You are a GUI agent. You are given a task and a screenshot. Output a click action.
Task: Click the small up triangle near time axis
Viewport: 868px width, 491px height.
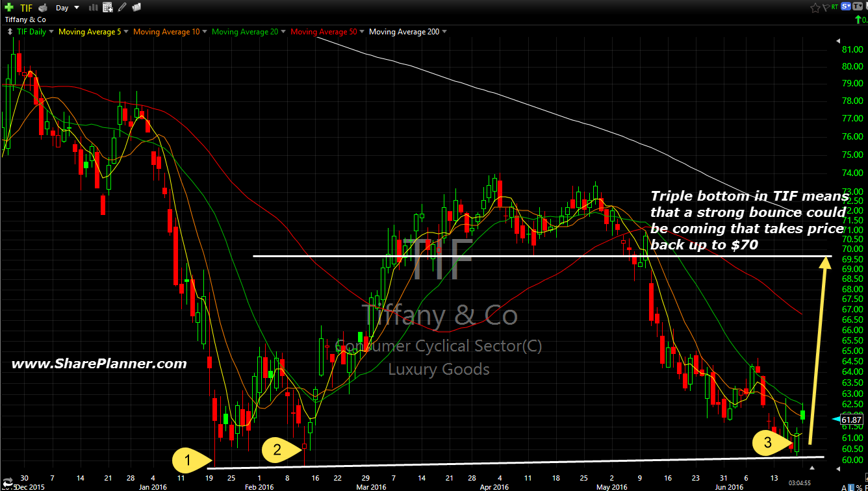(x=811, y=468)
